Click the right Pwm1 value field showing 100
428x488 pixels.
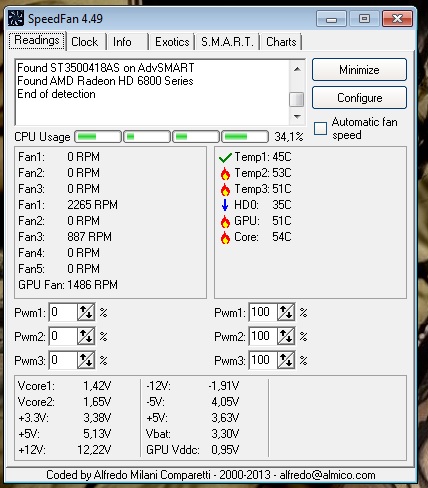point(263,312)
